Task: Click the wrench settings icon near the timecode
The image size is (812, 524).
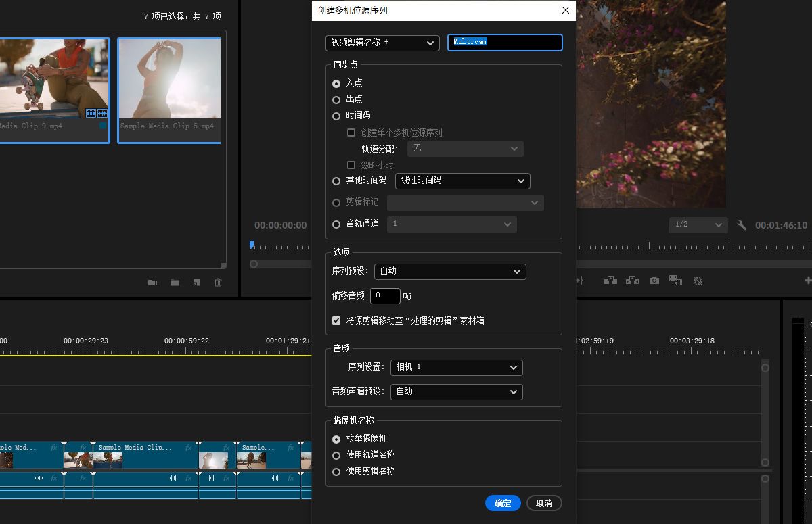Action: pos(742,224)
